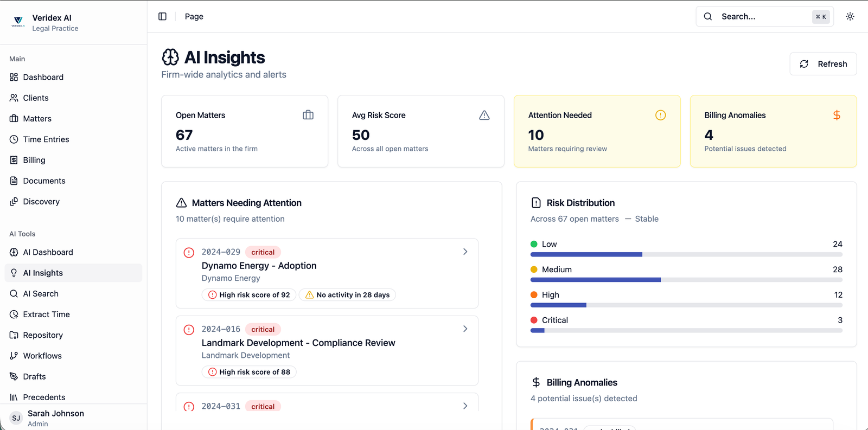Click the alert circle icon on Attention Needed
This screenshot has width=868, height=430.
click(x=660, y=115)
